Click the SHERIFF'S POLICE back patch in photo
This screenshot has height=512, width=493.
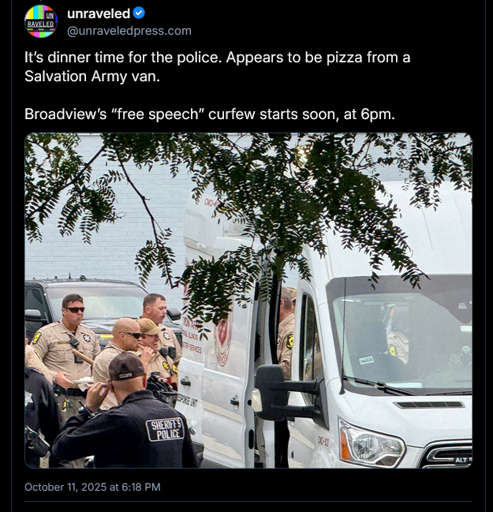[165, 429]
